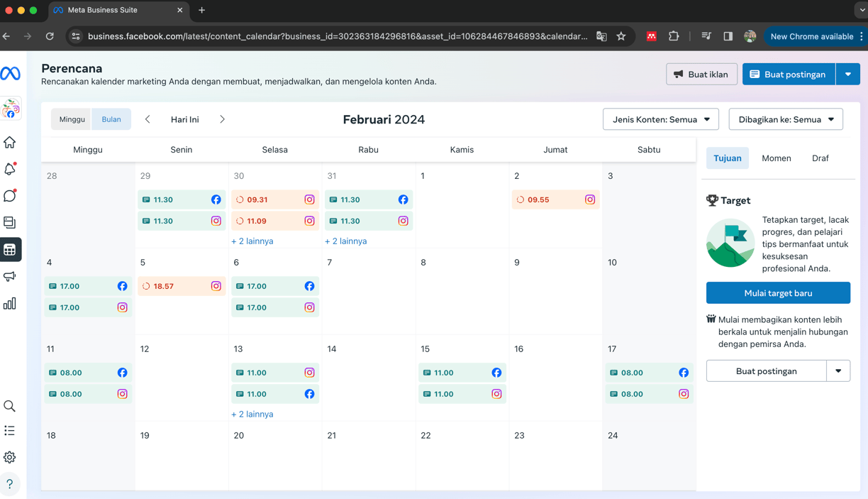Image resolution: width=868 pixels, height=499 pixels.
Task: Open 08.00 Facebook post on February 11
Action: [x=88, y=373]
